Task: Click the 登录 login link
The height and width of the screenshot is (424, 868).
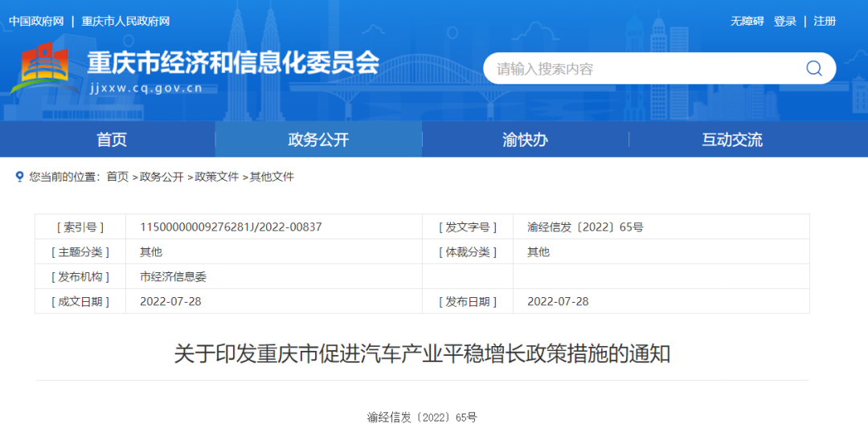Action: [x=784, y=21]
